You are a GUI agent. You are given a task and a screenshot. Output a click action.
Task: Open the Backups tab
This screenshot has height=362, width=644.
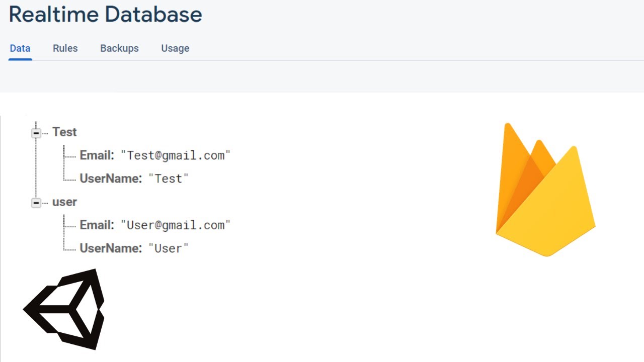pyautogui.click(x=119, y=48)
